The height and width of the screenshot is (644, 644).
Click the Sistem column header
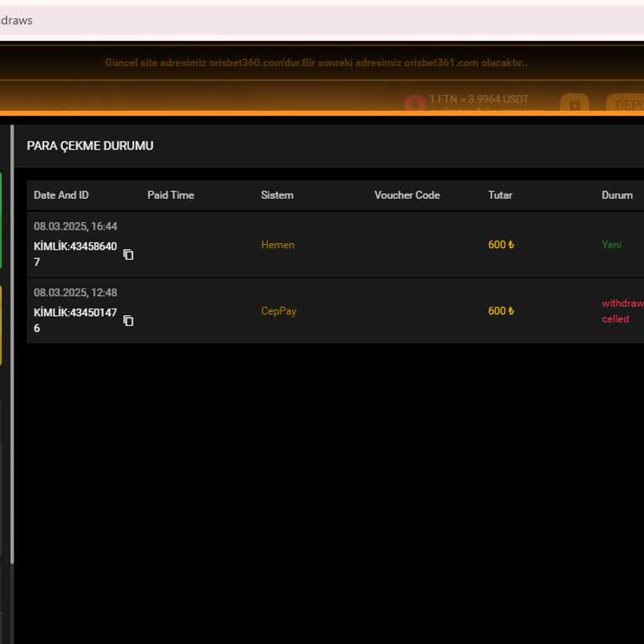coord(278,195)
